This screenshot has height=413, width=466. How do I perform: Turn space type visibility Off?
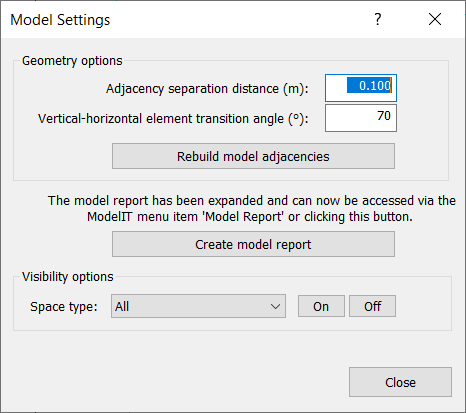tap(372, 306)
